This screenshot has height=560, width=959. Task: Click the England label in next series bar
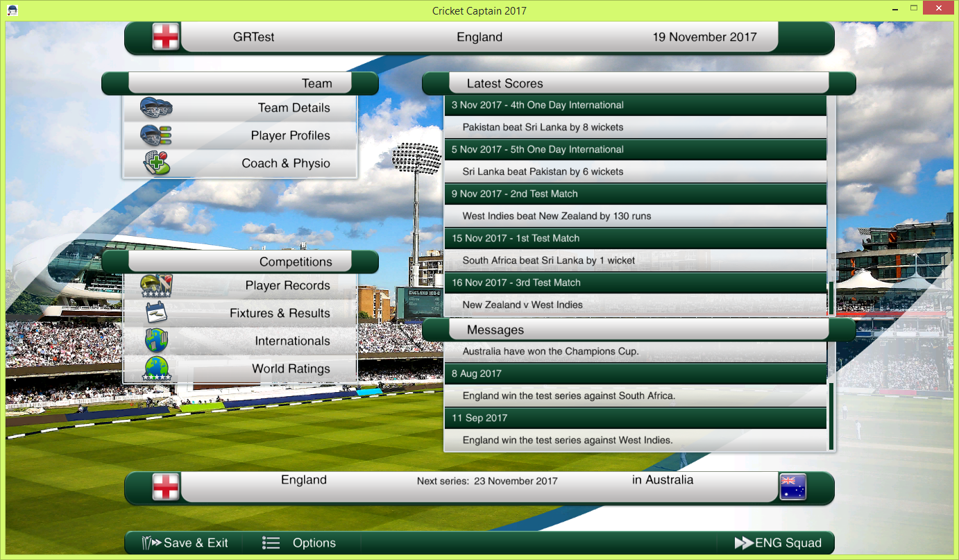(x=304, y=480)
